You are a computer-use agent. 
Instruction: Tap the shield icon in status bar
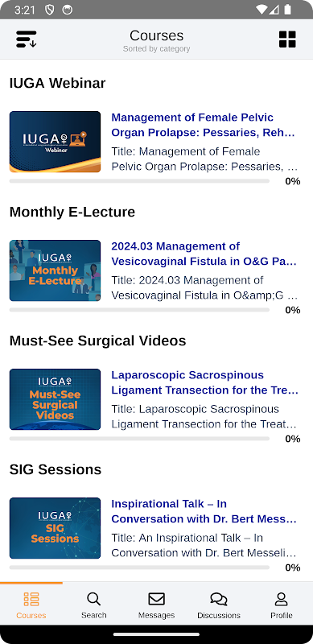pyautogui.click(x=50, y=10)
